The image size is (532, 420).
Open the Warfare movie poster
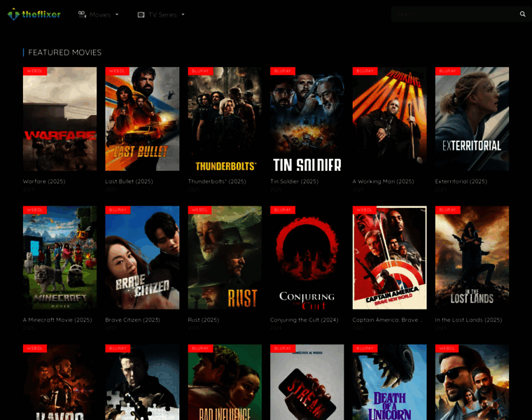[x=59, y=119]
